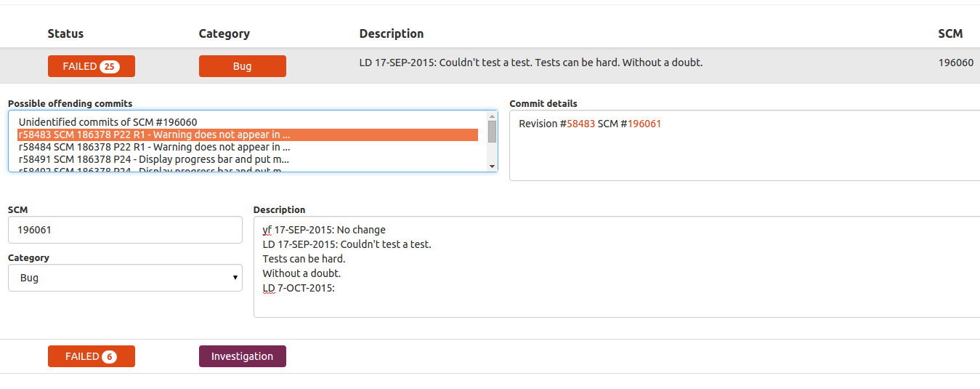Click the purple Investigation category button

pyautogui.click(x=242, y=356)
